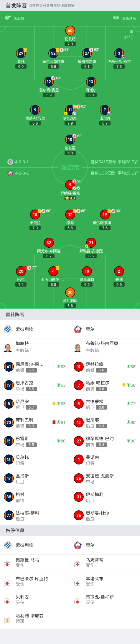Open 蒙彼利埃 team logo in substitutes section
The image size is (140, 644).
(x=8, y=329)
